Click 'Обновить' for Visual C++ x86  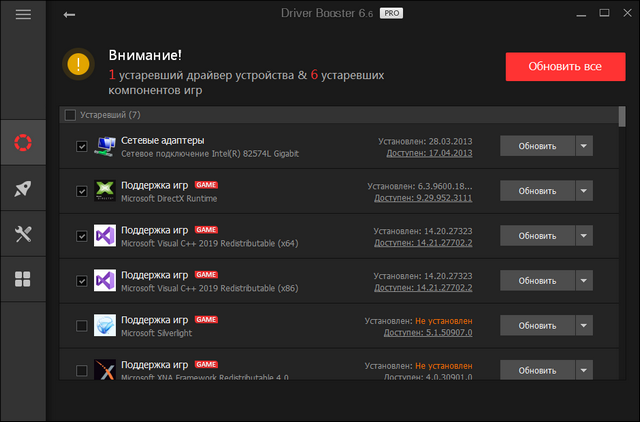[538, 281]
